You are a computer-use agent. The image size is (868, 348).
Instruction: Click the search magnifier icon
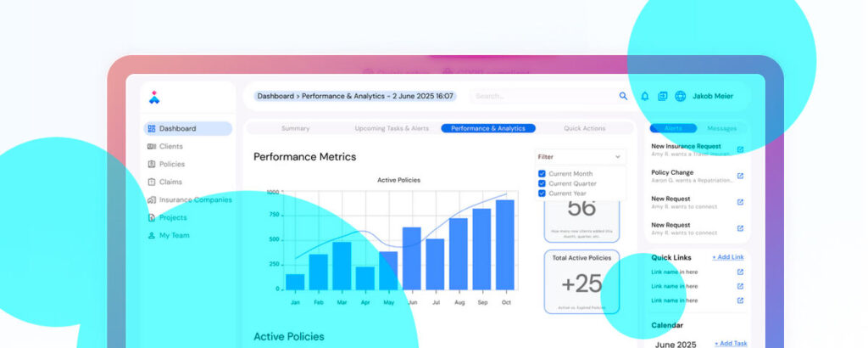[x=623, y=96]
